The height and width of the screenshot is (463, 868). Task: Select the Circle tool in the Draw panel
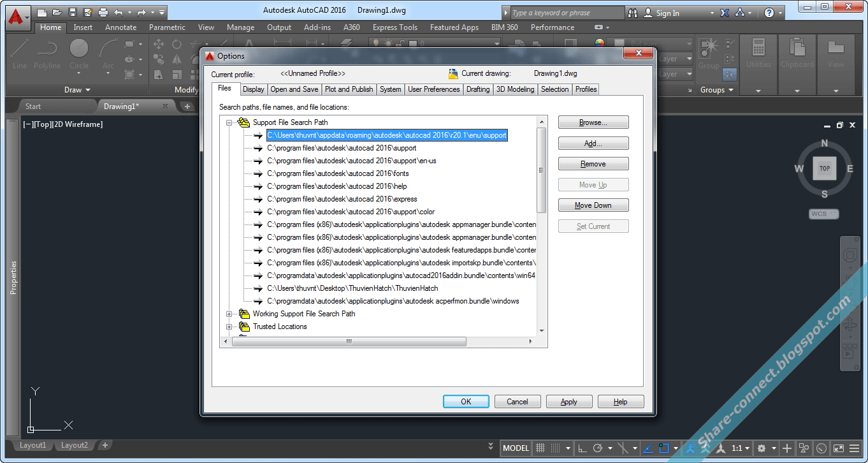click(79, 54)
